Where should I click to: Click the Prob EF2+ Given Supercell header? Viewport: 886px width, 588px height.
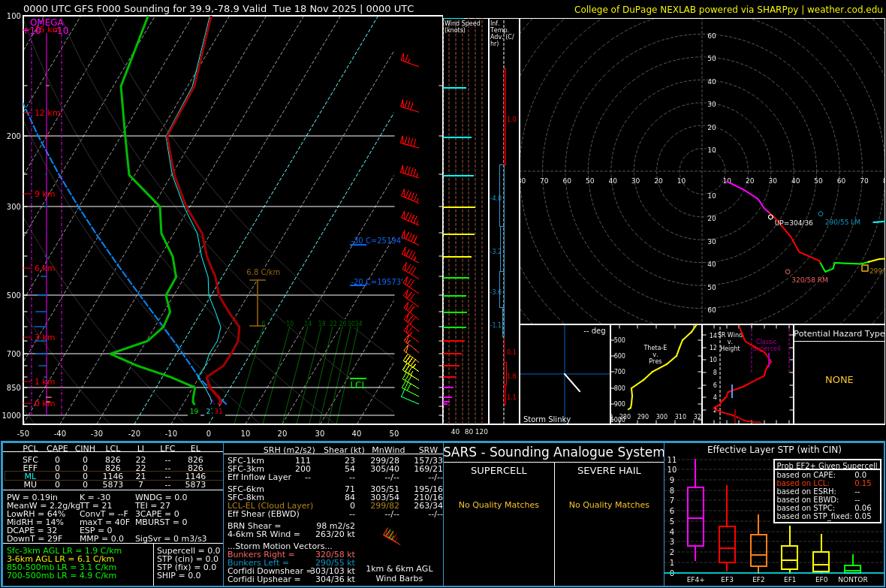827,466
